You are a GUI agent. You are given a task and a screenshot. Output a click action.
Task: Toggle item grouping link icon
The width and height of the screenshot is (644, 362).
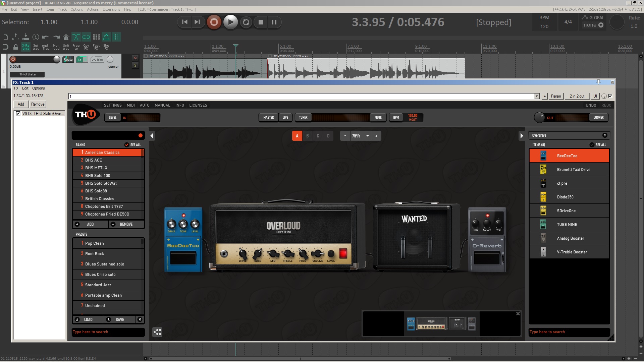click(x=86, y=37)
